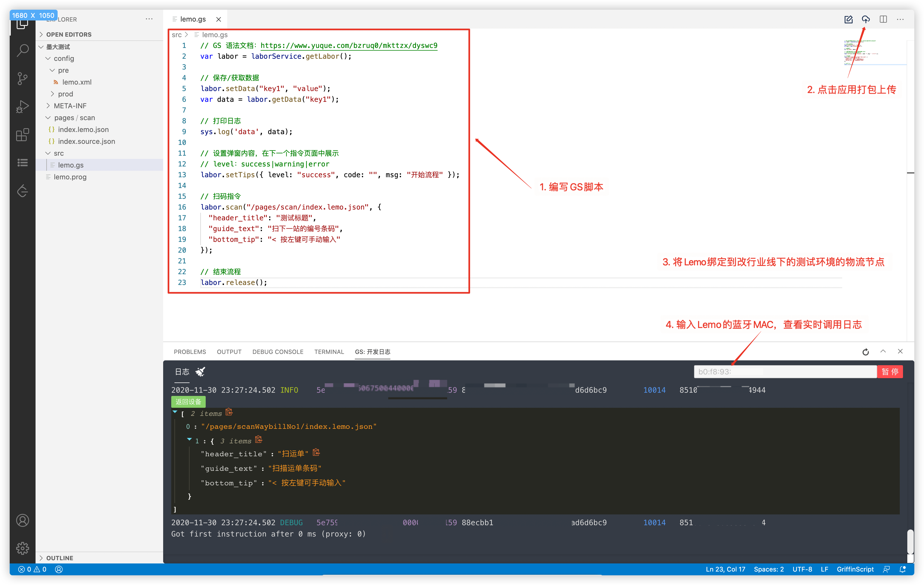Click the cloud upload package icon
924x585 pixels.
(x=866, y=19)
